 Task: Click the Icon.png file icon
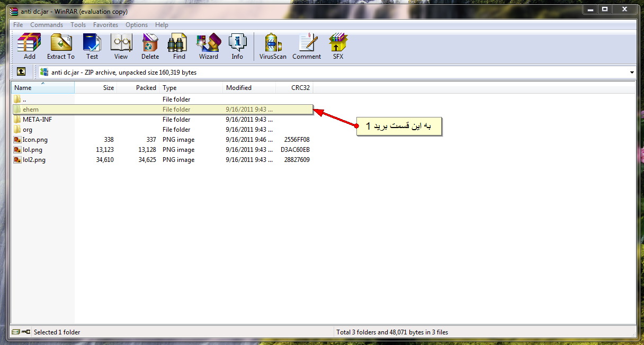point(18,140)
